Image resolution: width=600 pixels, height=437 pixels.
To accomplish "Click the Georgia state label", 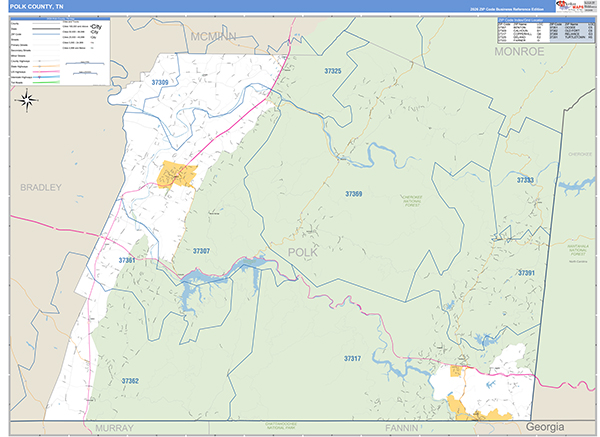I will click(545, 427).
